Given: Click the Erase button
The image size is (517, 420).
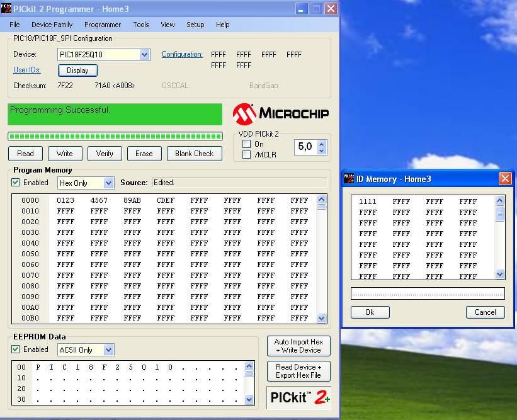Looking at the screenshot, I should click(144, 154).
